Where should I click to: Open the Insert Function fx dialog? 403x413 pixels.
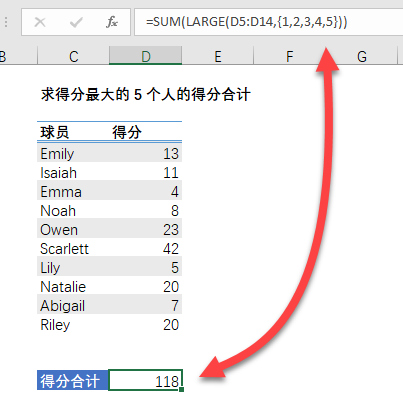(x=112, y=22)
